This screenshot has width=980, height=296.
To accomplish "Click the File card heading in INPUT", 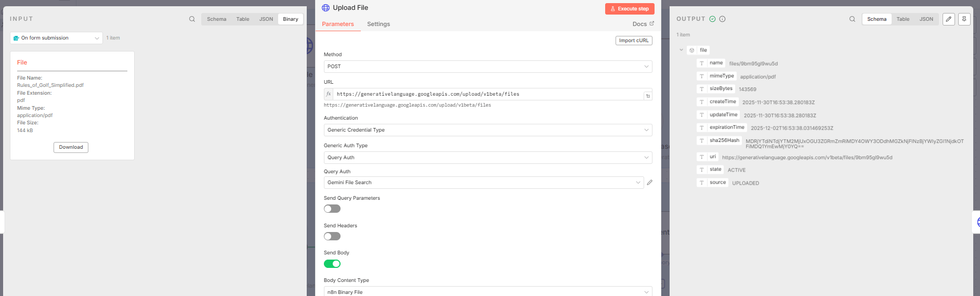I will [x=22, y=62].
